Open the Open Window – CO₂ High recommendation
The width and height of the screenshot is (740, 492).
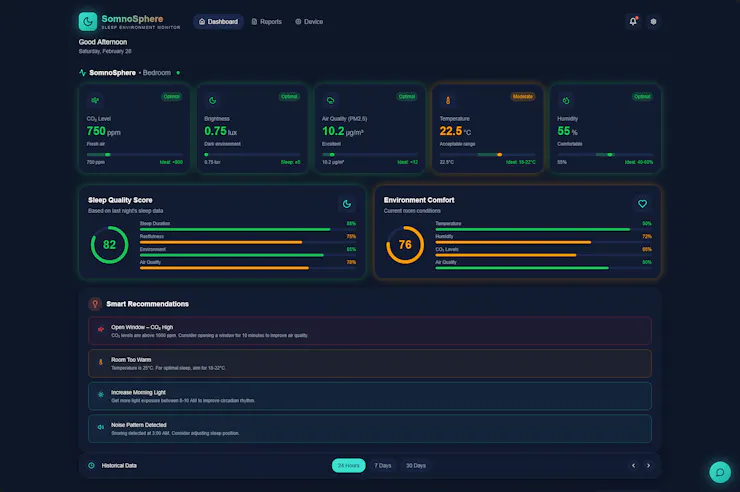370,331
